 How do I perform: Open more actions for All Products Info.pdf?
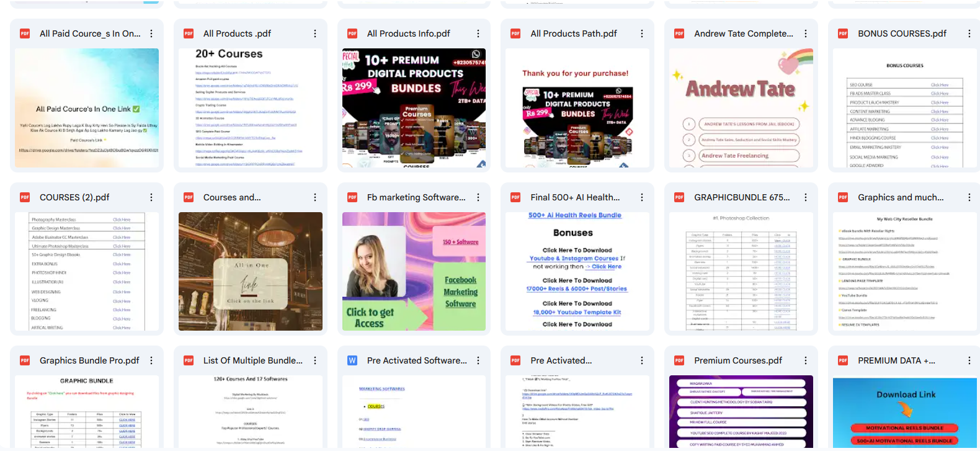coord(478,33)
